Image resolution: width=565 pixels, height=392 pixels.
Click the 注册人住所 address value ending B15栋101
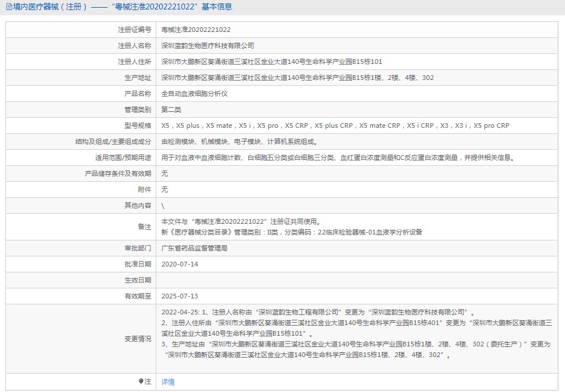tap(272, 62)
